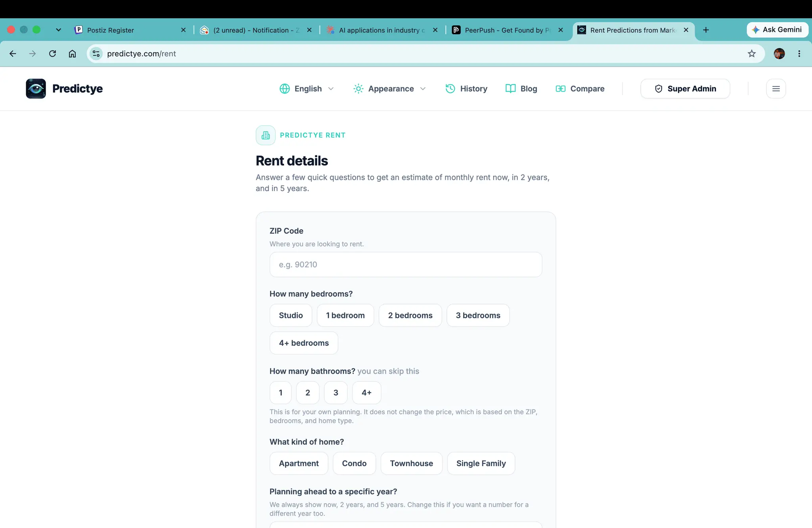Switch to the Postiz Register tab
812x528 pixels.
(131, 30)
